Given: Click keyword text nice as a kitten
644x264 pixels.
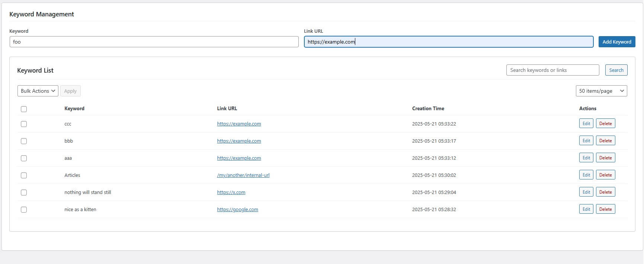Looking at the screenshot, I should click(80, 210).
